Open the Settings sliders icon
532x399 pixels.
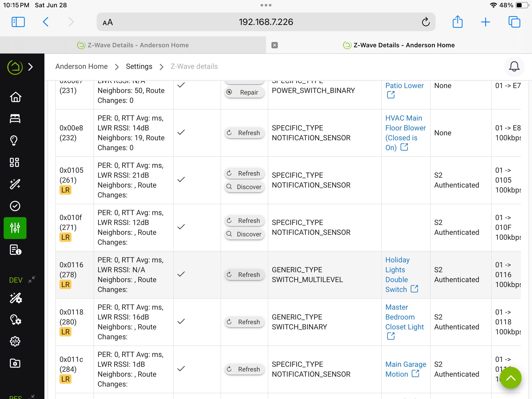tap(15, 228)
